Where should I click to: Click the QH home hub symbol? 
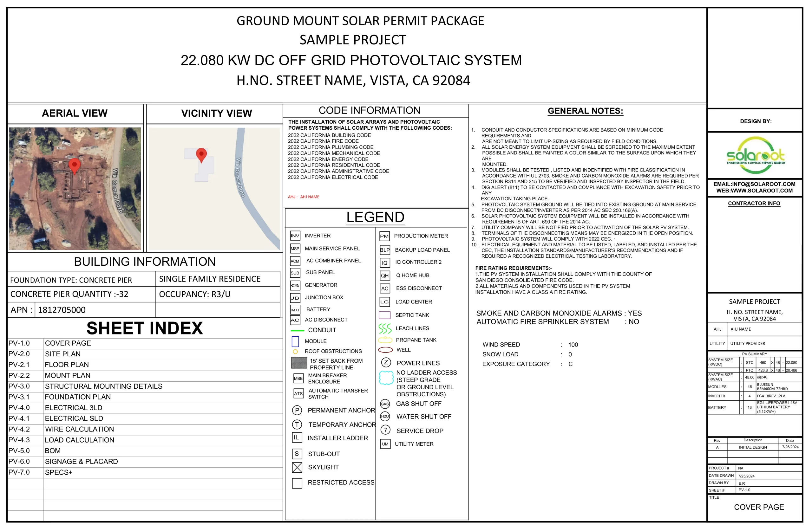385,275
